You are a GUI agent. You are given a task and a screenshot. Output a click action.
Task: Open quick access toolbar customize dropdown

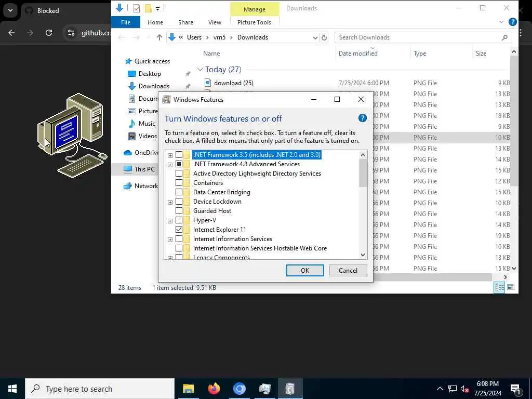(x=158, y=8)
